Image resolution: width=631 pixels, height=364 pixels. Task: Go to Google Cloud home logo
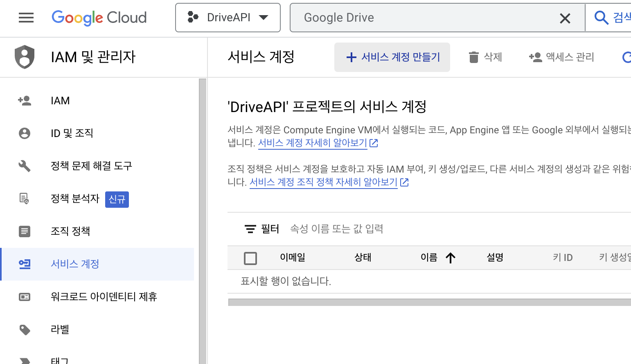[x=99, y=18]
